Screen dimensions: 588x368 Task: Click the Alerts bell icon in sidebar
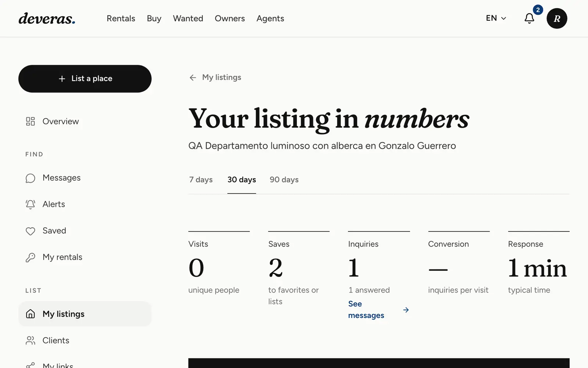coord(31,205)
